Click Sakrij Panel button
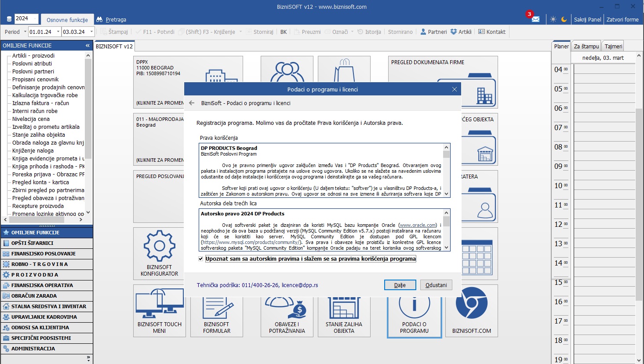Viewport: 644px width, 364px height. pos(588,19)
